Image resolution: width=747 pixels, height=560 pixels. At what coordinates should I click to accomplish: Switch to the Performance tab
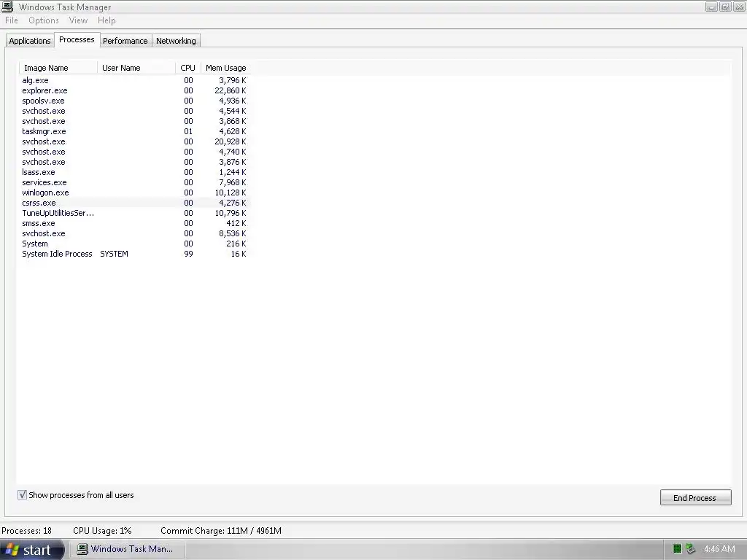[125, 41]
